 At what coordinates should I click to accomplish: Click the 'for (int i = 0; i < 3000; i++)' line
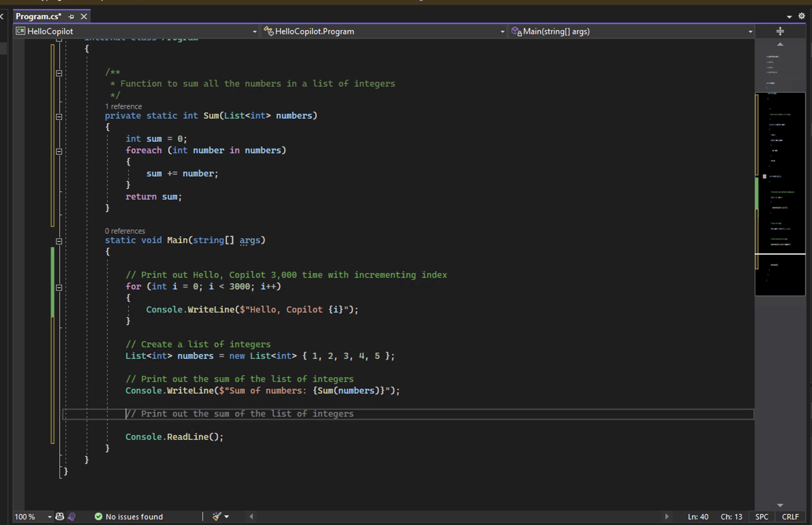click(203, 286)
